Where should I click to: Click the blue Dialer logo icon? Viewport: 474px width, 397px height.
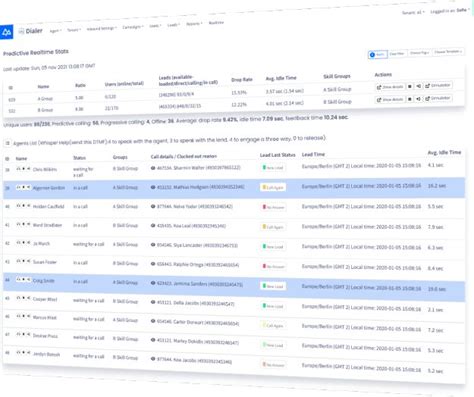6,32
